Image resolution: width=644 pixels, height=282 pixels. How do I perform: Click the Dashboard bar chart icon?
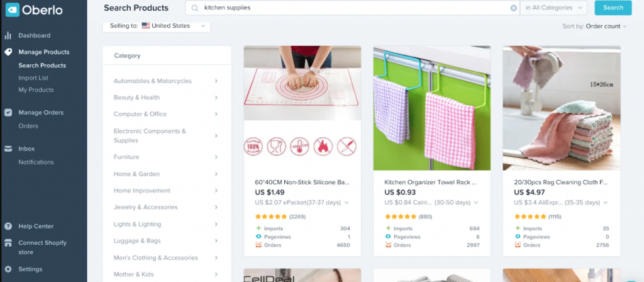[x=8, y=36]
